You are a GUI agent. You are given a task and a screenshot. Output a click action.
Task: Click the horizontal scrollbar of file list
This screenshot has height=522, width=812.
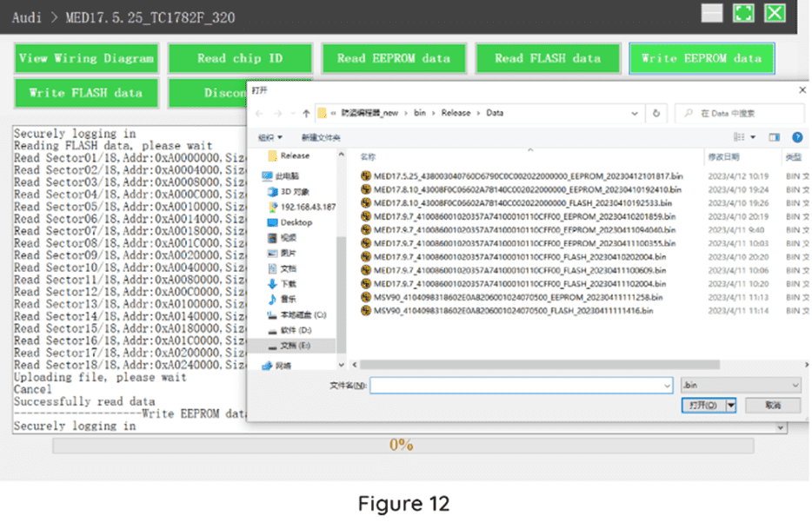540,365
